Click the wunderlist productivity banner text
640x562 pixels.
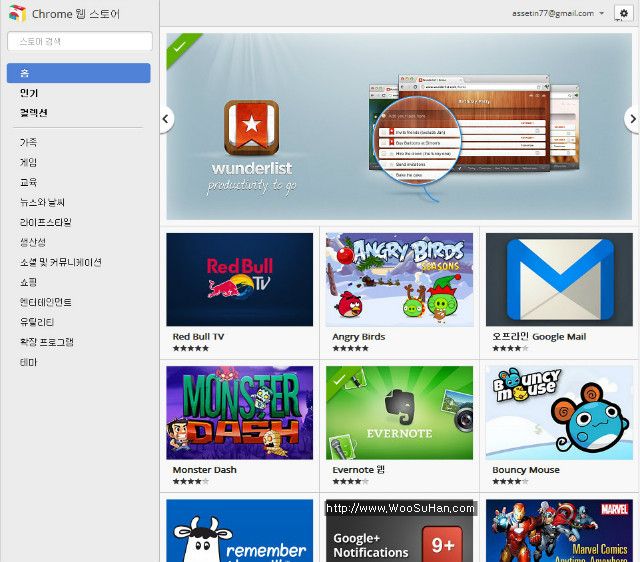point(252,178)
